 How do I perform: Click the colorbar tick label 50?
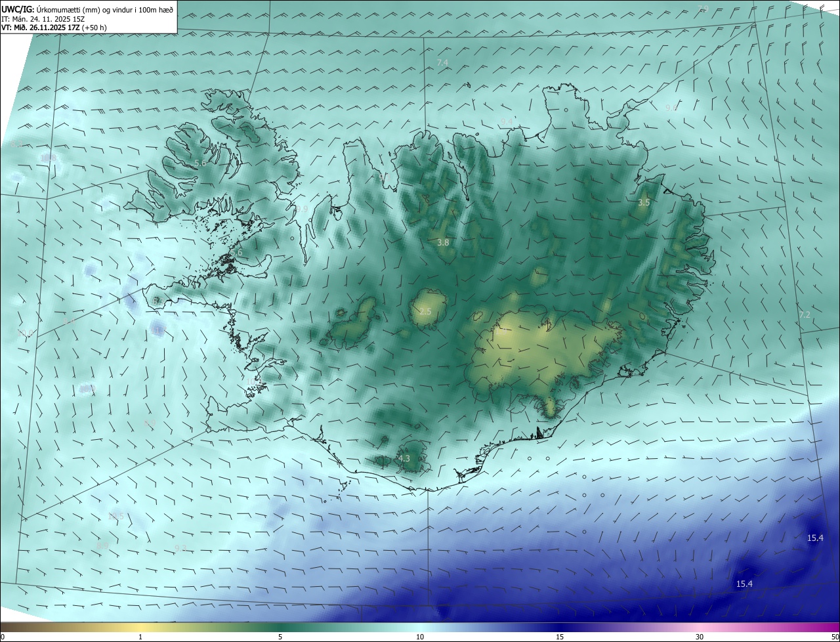[835, 637]
